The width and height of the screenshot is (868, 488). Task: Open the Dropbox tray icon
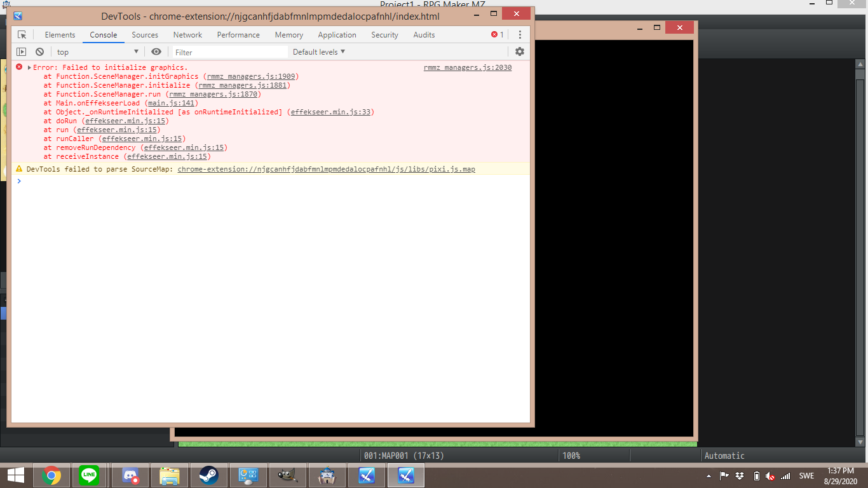coord(740,476)
